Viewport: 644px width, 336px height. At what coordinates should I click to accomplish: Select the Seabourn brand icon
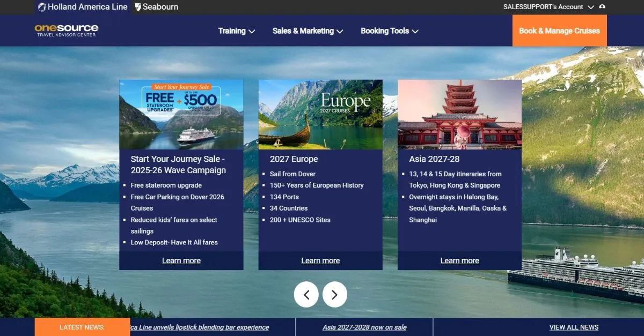(x=138, y=7)
